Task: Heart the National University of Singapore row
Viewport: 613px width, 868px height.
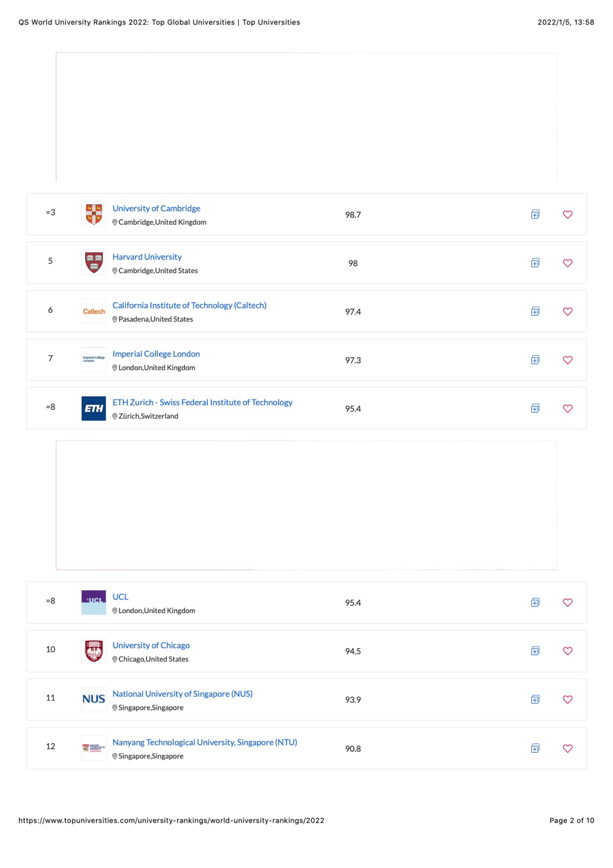Action: tap(568, 699)
